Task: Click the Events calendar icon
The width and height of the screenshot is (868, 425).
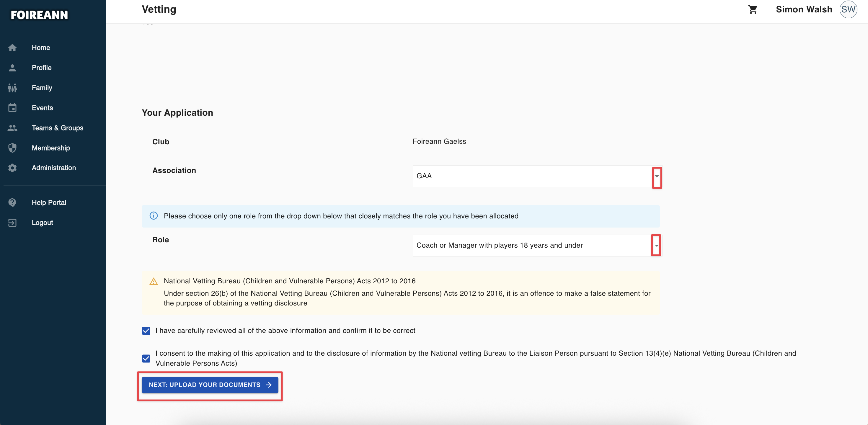Action: (12, 108)
